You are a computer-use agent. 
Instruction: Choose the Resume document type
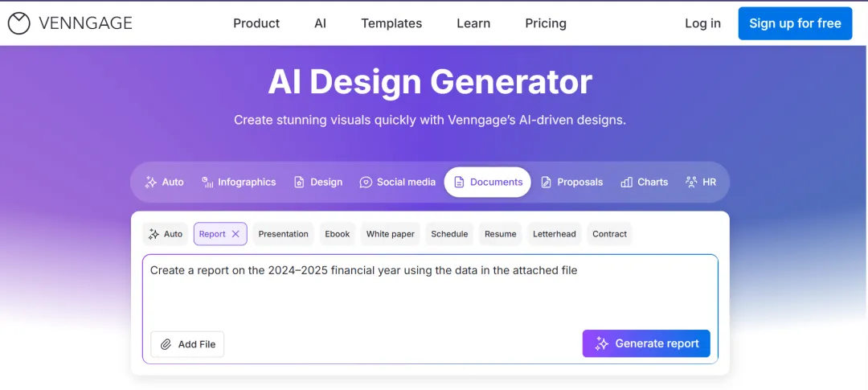(501, 234)
